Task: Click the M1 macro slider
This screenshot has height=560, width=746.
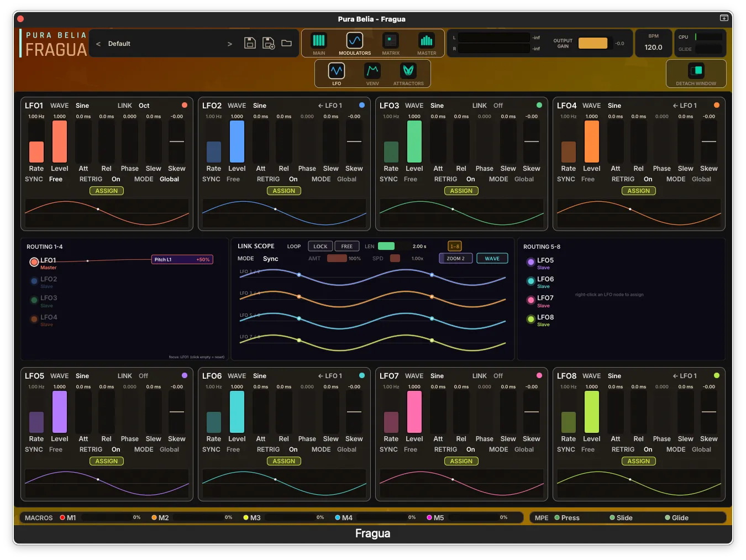Action: point(106,517)
